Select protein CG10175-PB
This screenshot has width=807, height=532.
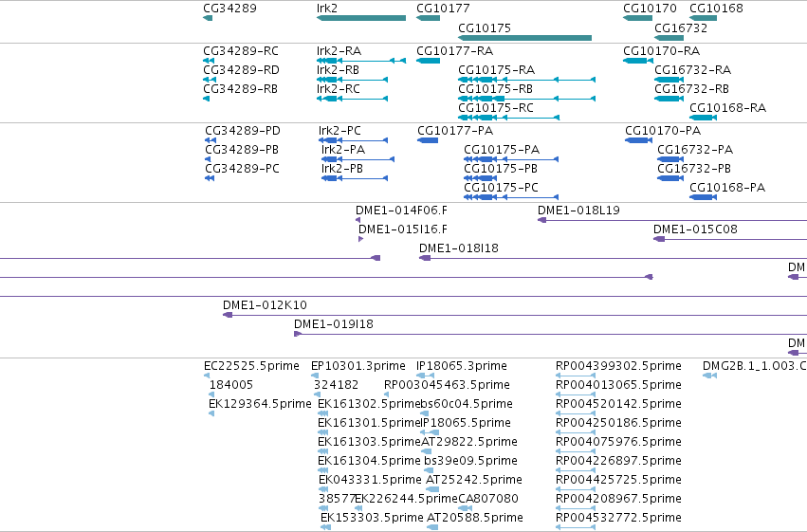tap(501, 169)
